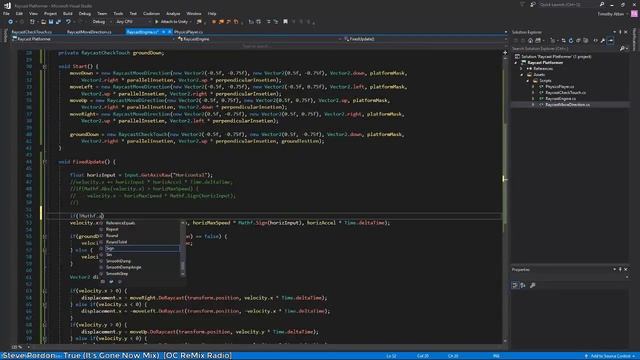The width and height of the screenshot is (640, 360).
Task: Toggle the Preview Selected Items icon
Action: pos(611,40)
